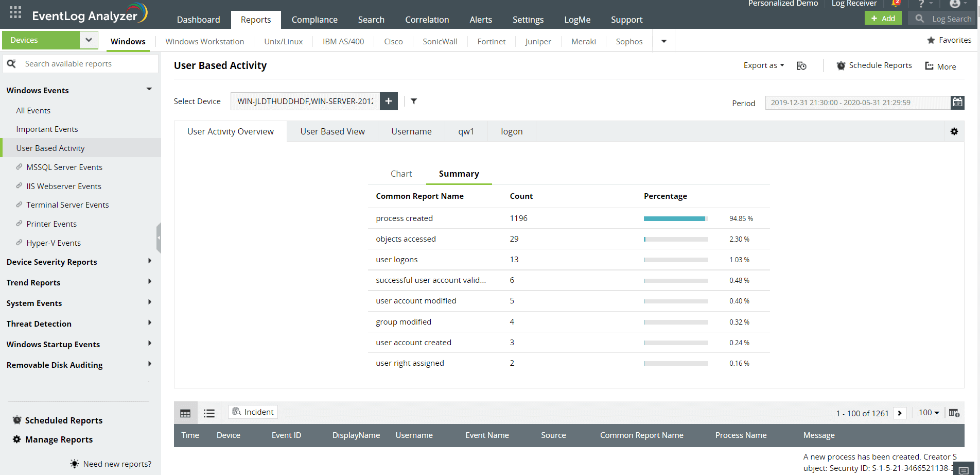
Task: Click the Schedule Reports button
Action: pos(874,65)
